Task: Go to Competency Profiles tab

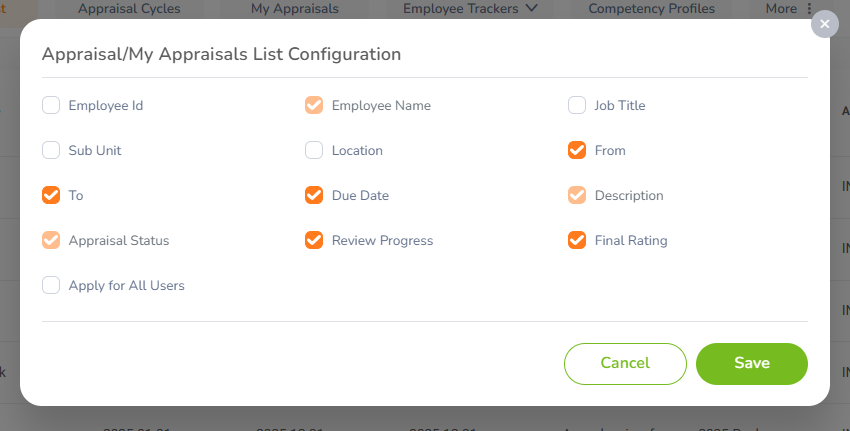Action: [652, 9]
